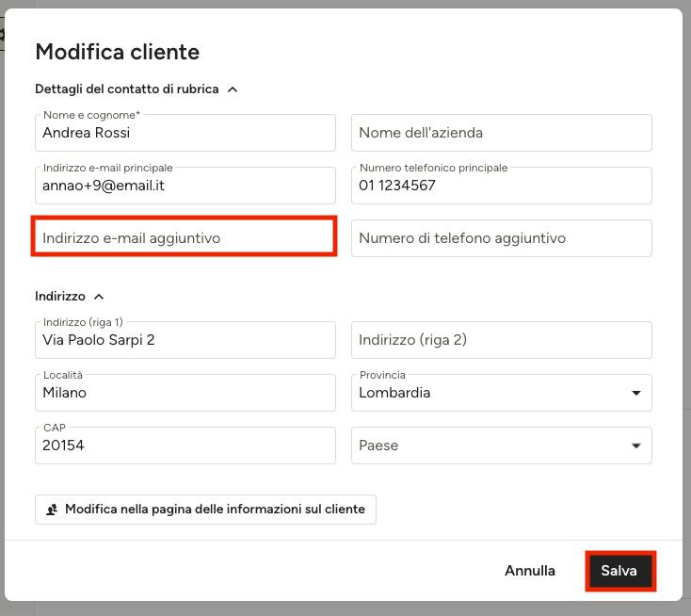Select the Nome dell'azienda field
The width and height of the screenshot is (691, 616).
[x=502, y=133]
